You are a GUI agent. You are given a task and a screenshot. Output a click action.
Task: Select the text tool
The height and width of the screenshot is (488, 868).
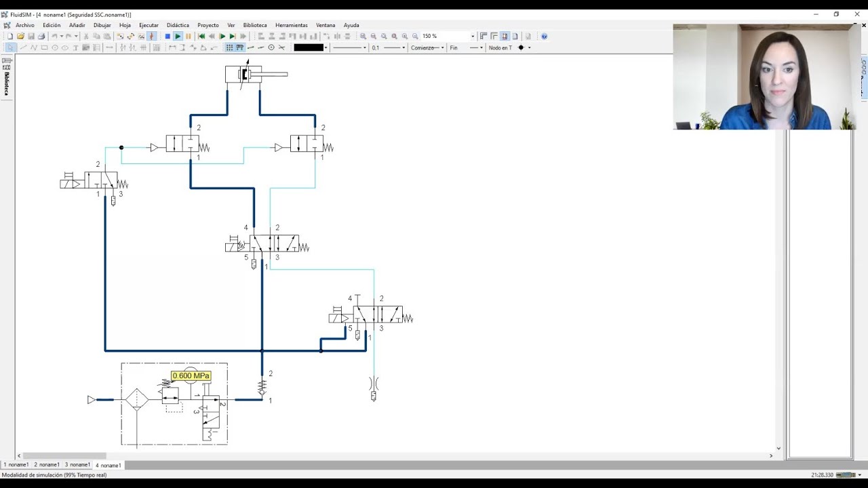75,47
